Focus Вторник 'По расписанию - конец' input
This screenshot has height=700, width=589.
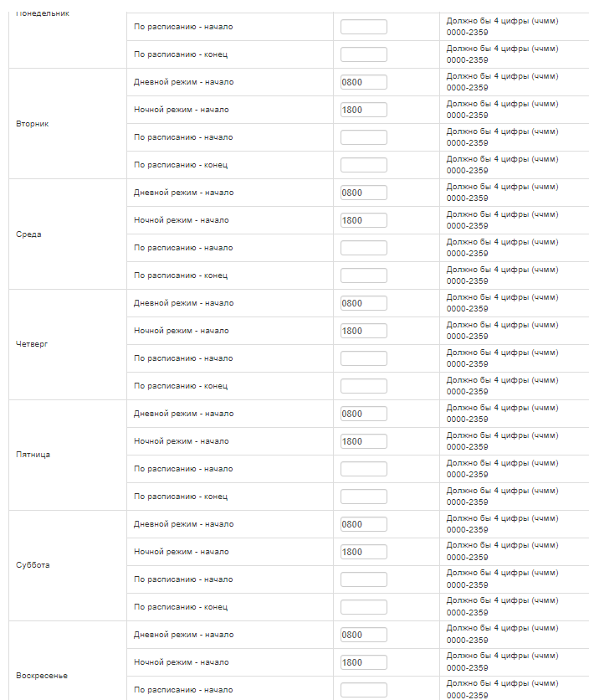[364, 165]
